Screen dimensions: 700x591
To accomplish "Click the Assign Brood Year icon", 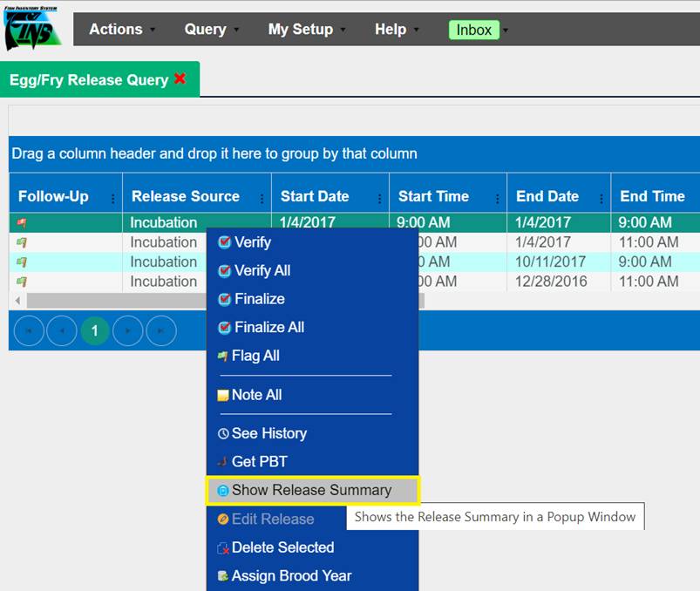I will click(x=224, y=576).
